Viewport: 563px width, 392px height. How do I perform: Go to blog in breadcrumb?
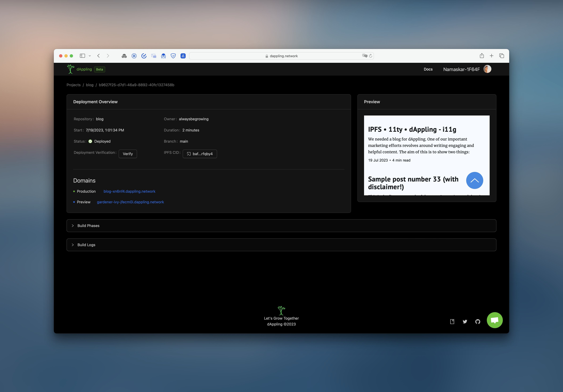pyautogui.click(x=89, y=85)
